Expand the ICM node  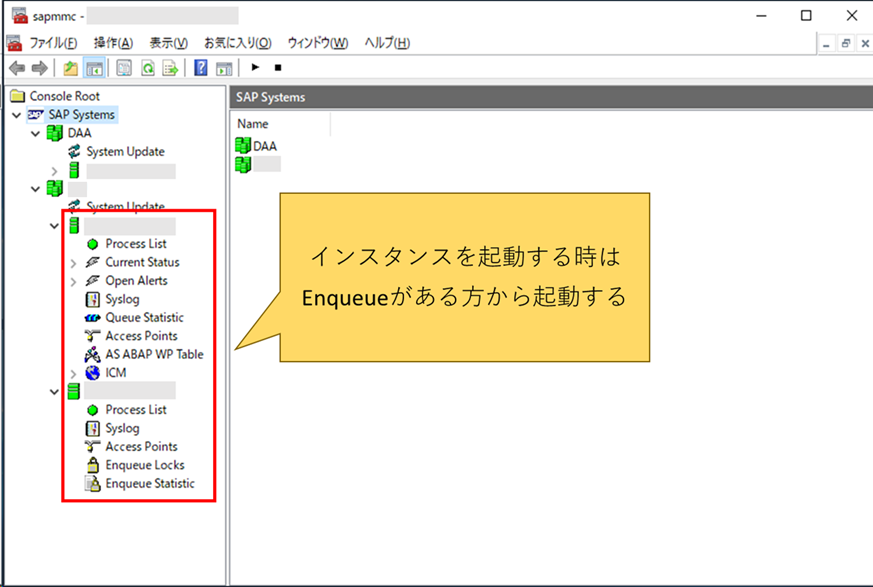coord(73,374)
